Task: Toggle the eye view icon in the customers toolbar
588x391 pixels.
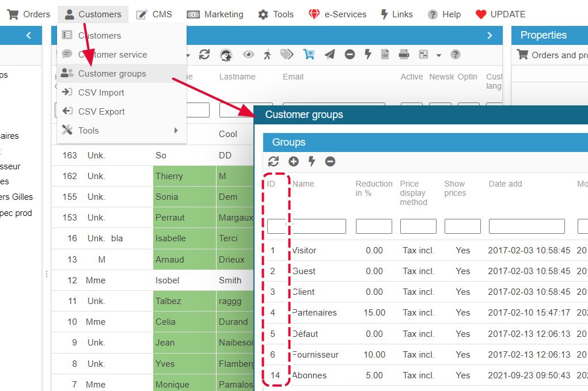Action: pos(248,55)
